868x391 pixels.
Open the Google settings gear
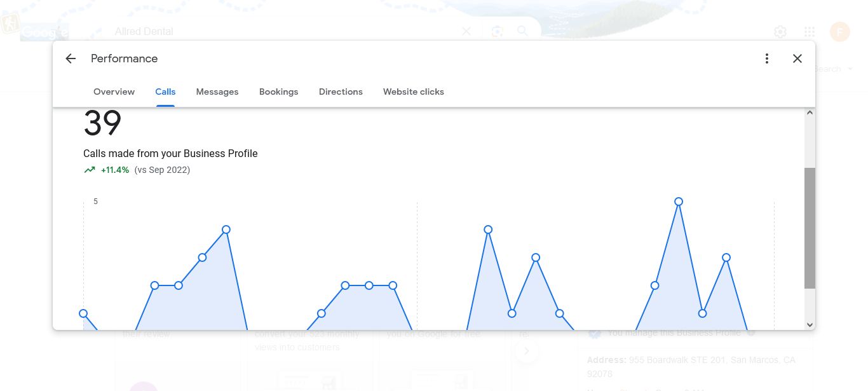point(780,32)
